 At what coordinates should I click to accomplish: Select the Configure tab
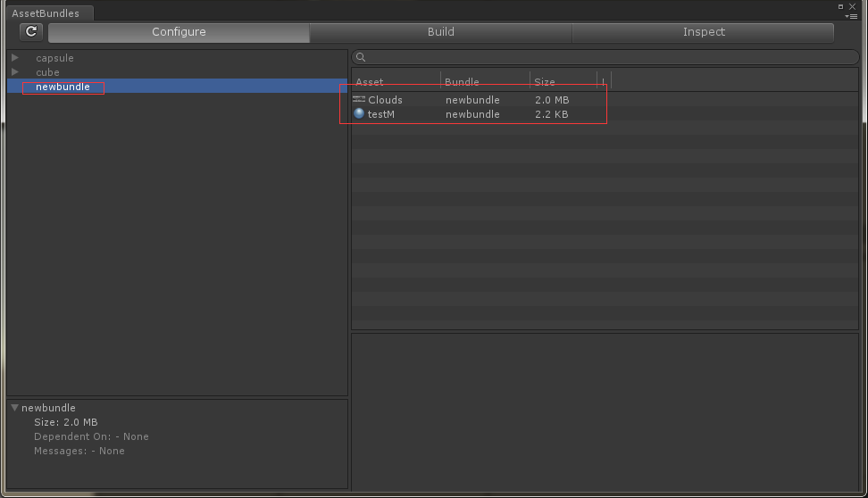(179, 32)
